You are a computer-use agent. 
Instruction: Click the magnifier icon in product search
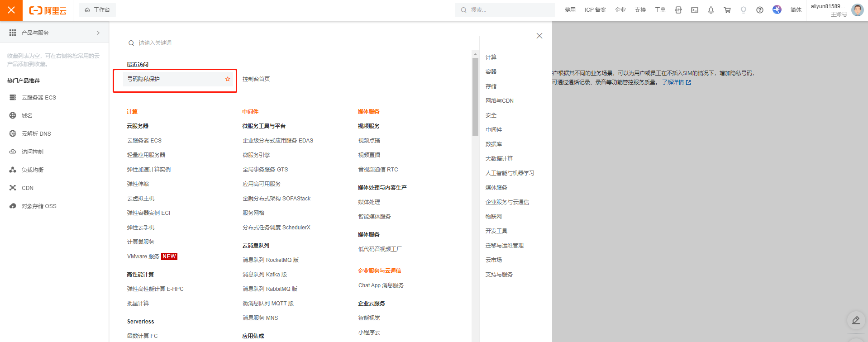(x=131, y=43)
